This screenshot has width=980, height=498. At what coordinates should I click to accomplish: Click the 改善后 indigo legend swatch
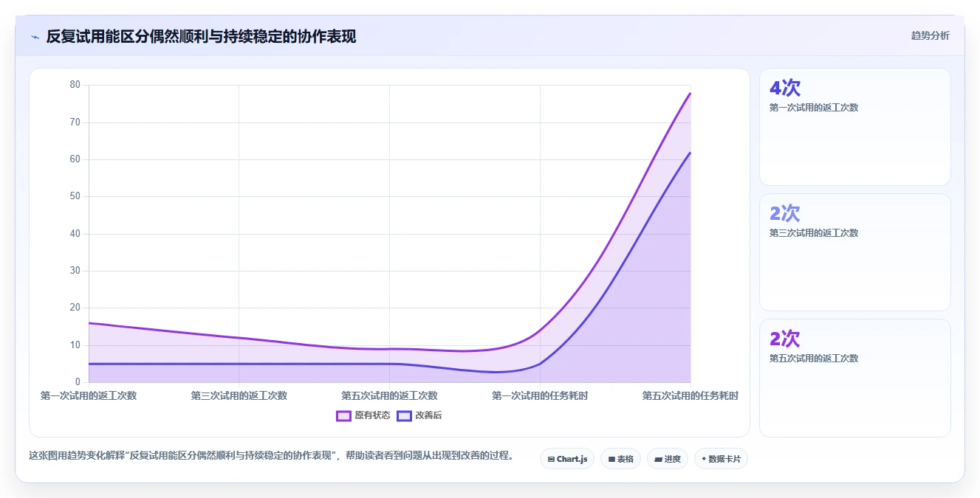tap(404, 415)
